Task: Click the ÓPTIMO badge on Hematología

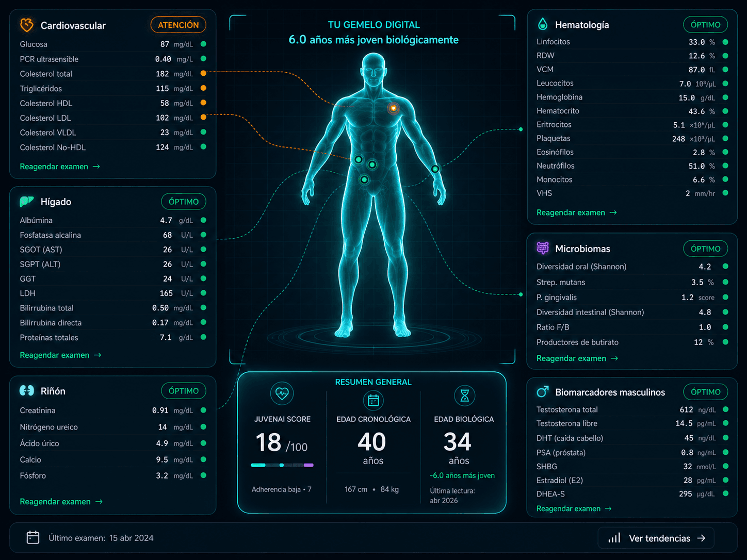Action: [706, 25]
